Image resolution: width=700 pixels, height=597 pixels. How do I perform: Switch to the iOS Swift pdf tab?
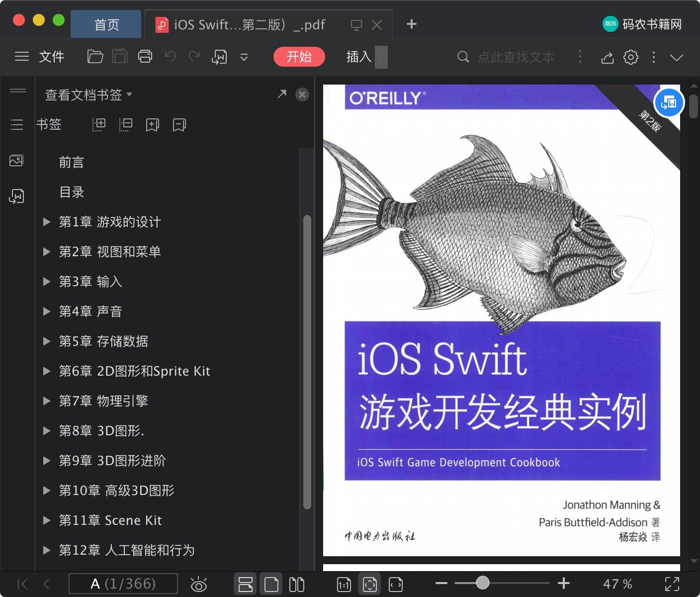[x=249, y=24]
